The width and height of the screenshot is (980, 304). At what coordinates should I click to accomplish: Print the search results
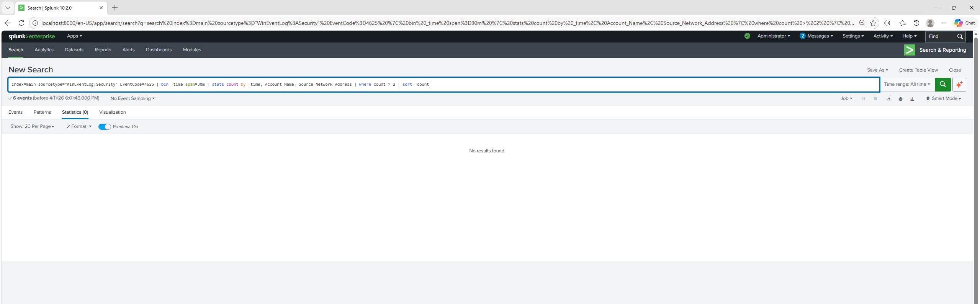click(x=900, y=99)
